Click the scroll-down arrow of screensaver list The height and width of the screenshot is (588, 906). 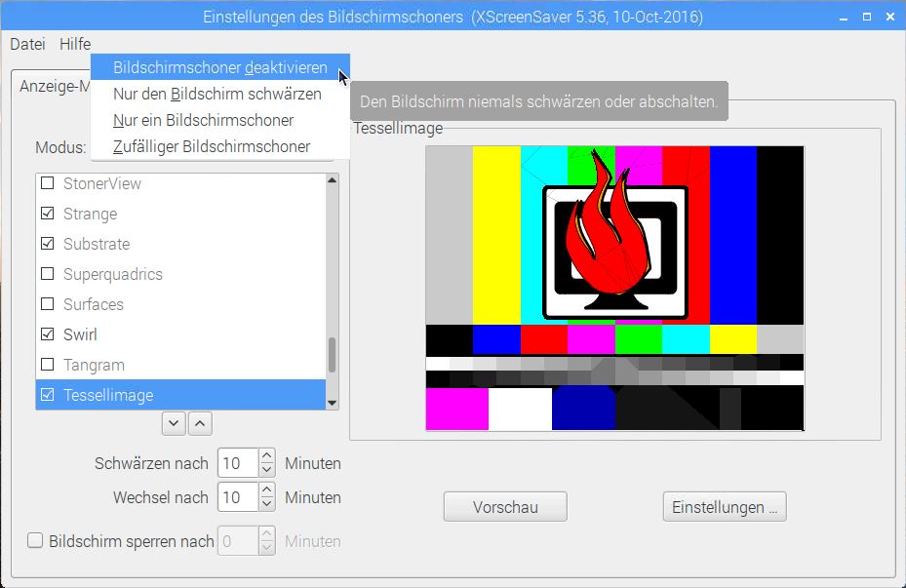(332, 403)
